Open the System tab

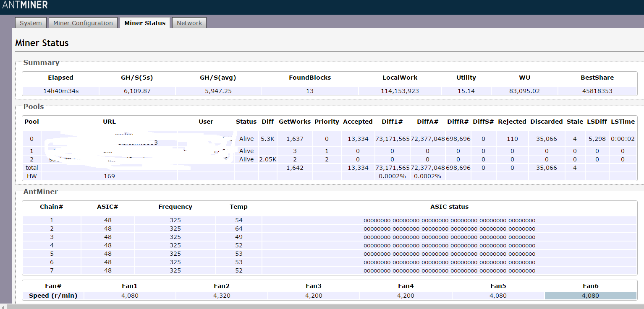point(31,23)
